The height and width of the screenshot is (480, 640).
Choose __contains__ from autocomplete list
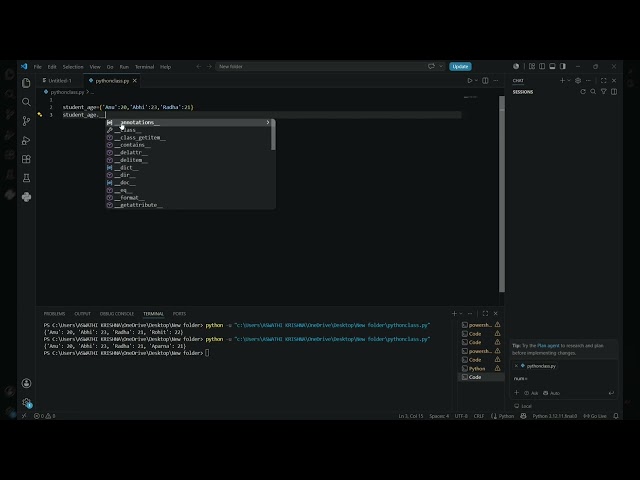coord(191,145)
